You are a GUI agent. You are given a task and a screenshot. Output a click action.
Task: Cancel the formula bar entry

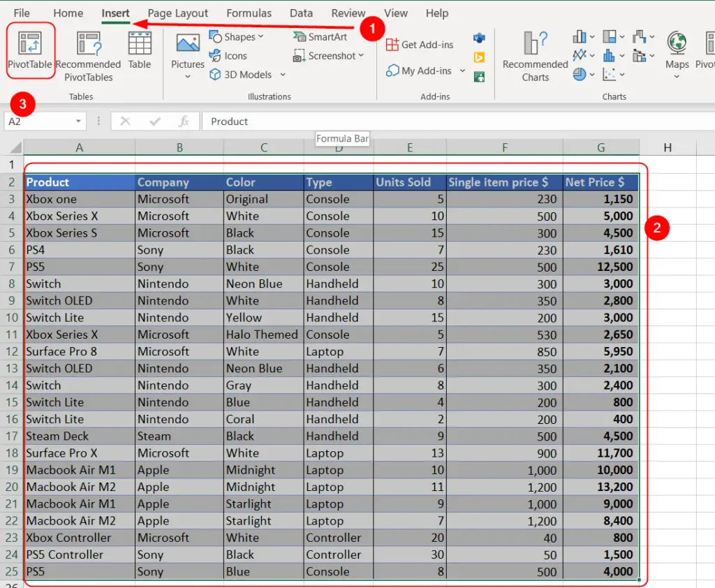(x=125, y=122)
